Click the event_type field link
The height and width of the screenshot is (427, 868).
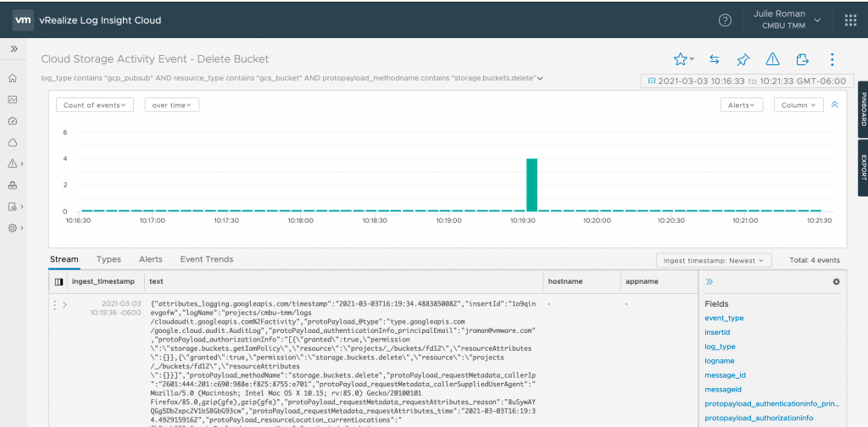[x=724, y=318]
